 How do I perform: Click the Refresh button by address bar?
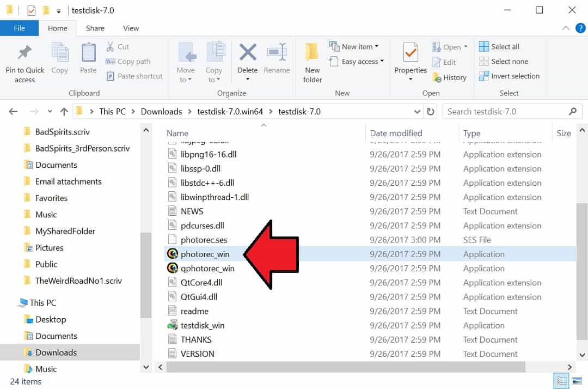point(431,111)
